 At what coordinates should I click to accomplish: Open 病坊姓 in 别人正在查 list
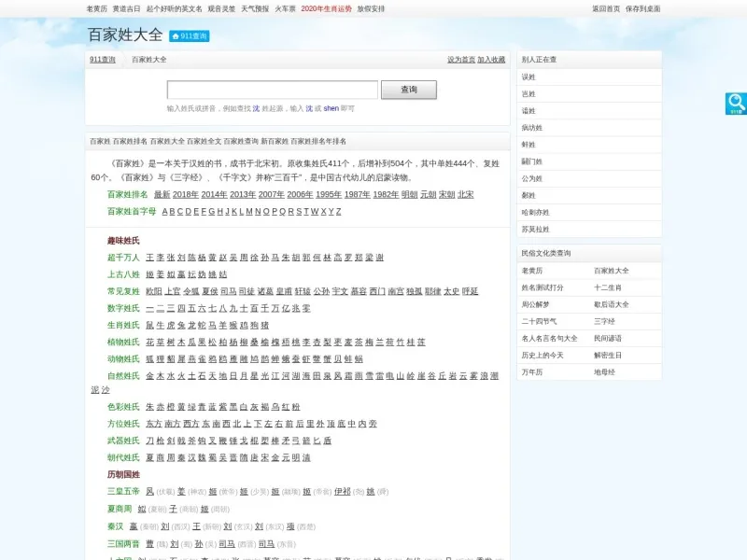pyautogui.click(x=531, y=128)
